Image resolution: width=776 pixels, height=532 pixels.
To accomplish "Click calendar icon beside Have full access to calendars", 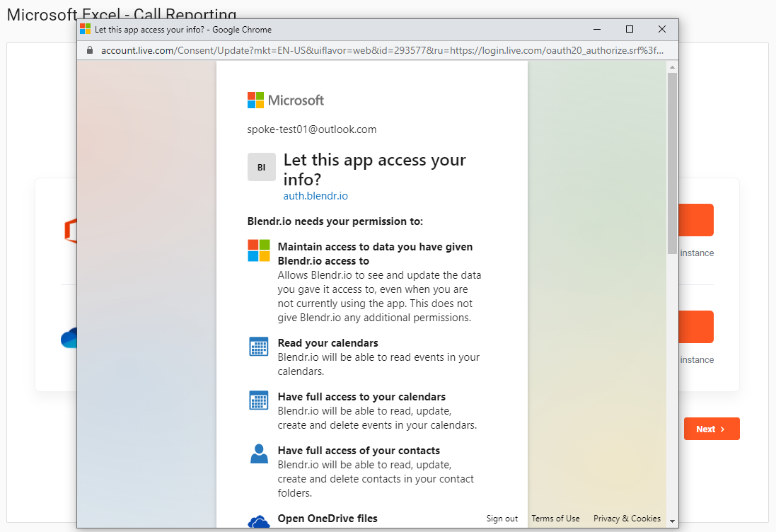I will pos(258,400).
